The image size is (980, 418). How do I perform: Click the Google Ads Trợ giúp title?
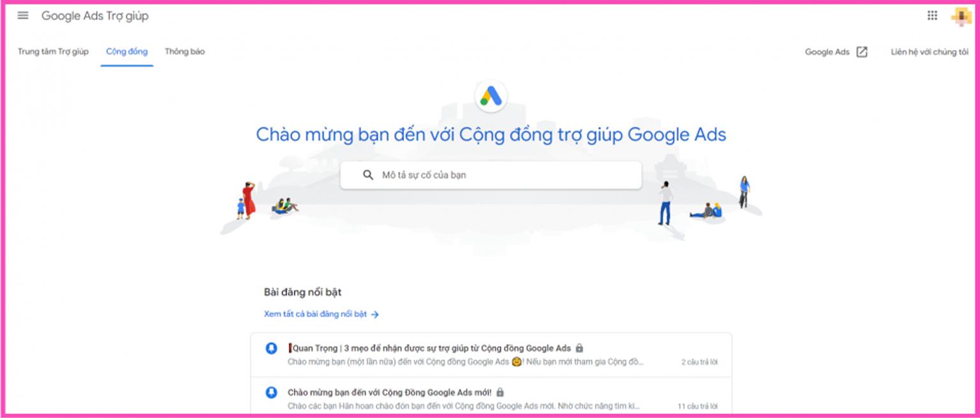95,16
